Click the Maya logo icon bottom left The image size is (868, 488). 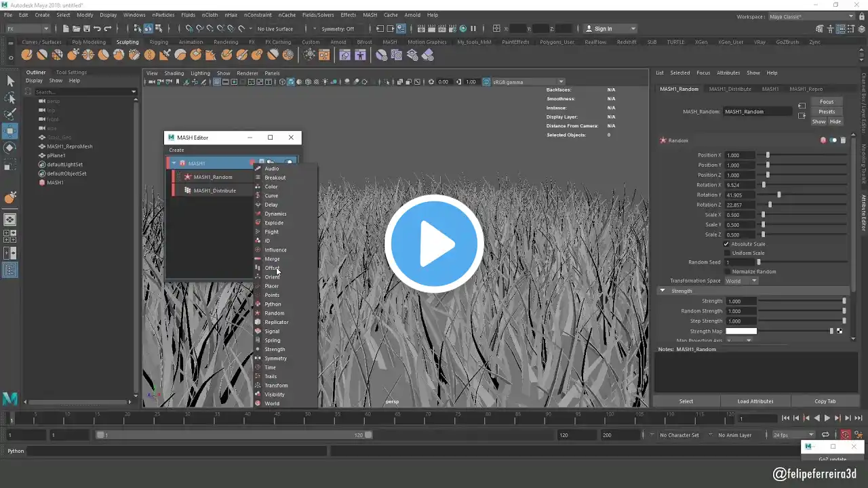9,399
